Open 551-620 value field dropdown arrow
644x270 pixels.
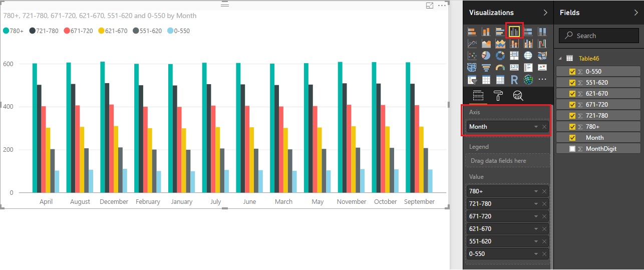[x=536, y=241]
